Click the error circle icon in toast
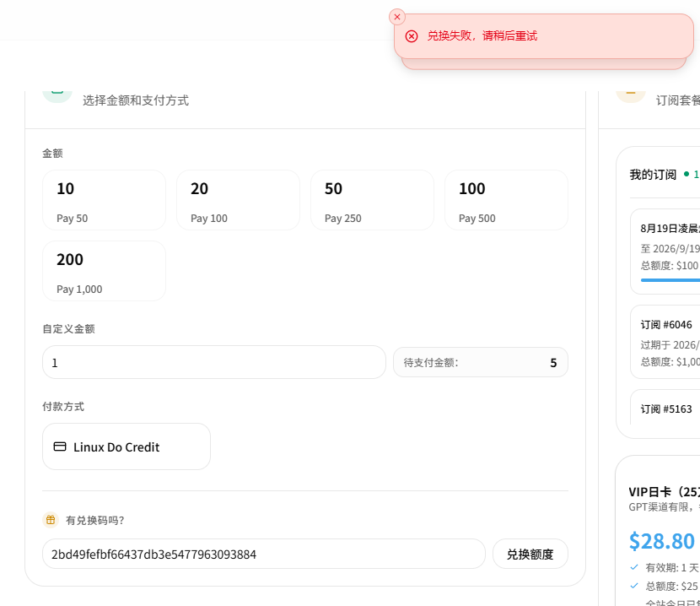 coord(412,36)
